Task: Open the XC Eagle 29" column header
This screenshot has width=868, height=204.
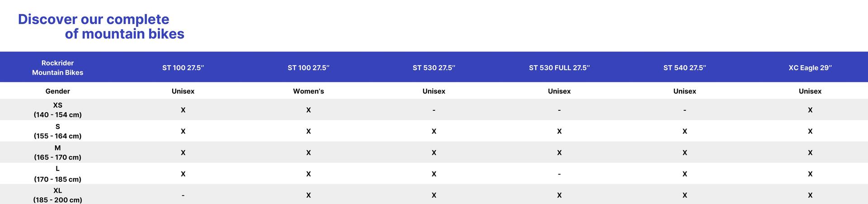Action: coord(810,67)
